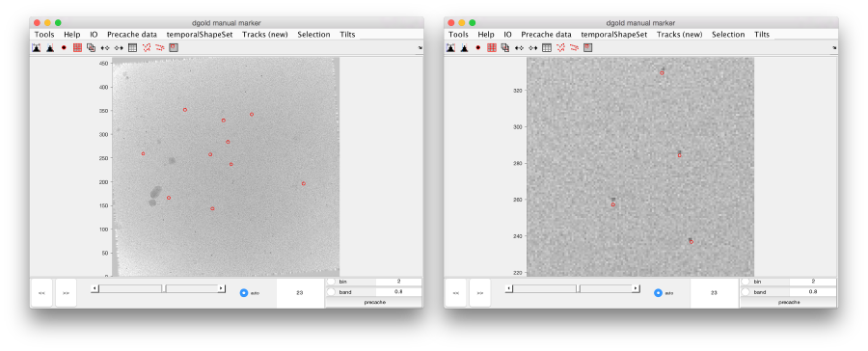Open the Tracks (new) menu in left window
Screen dimensions: 868x351
[x=265, y=35]
